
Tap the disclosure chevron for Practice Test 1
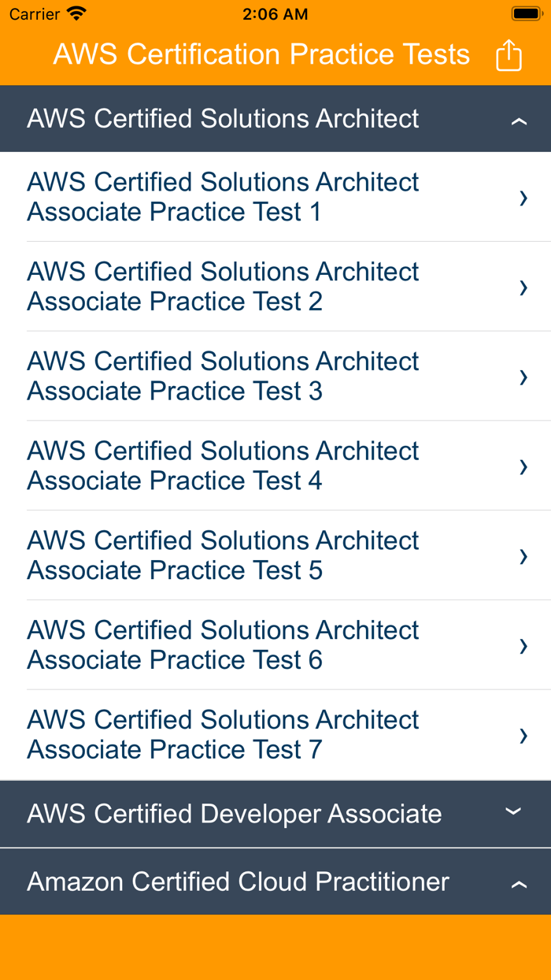point(523,198)
